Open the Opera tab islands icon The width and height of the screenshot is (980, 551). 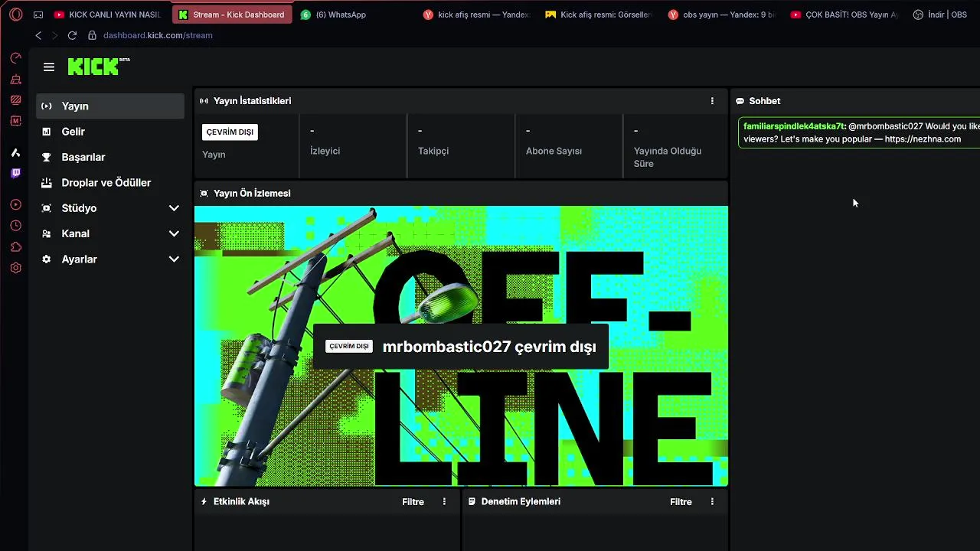tap(38, 15)
